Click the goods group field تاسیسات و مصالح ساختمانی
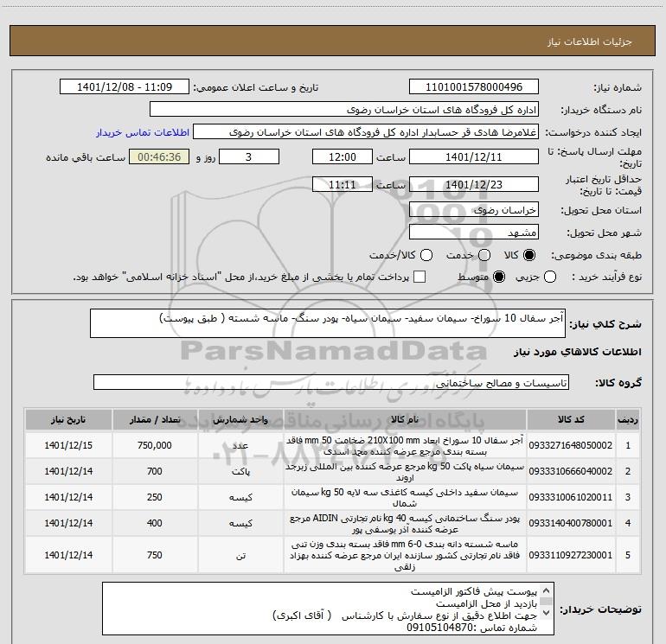Viewport: 666px width, 644px height. (331, 382)
